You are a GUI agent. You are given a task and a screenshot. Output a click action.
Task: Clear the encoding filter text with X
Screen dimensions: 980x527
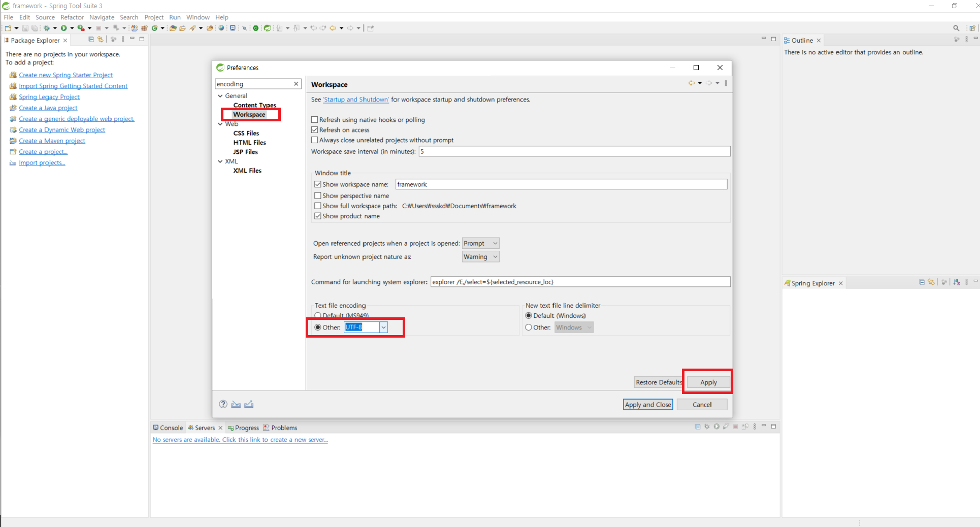click(x=296, y=84)
